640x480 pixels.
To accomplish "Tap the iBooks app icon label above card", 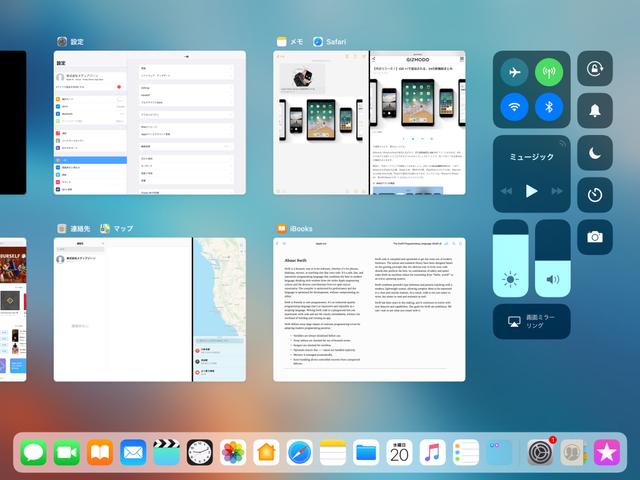I will (x=295, y=229).
